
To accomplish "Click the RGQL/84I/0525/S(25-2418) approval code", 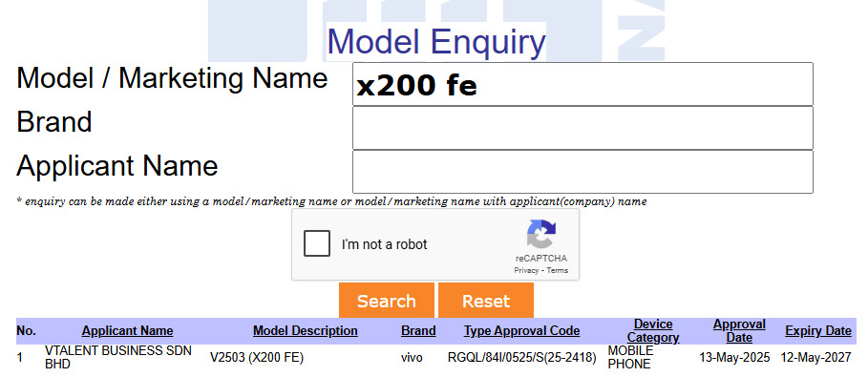I will (522, 358).
